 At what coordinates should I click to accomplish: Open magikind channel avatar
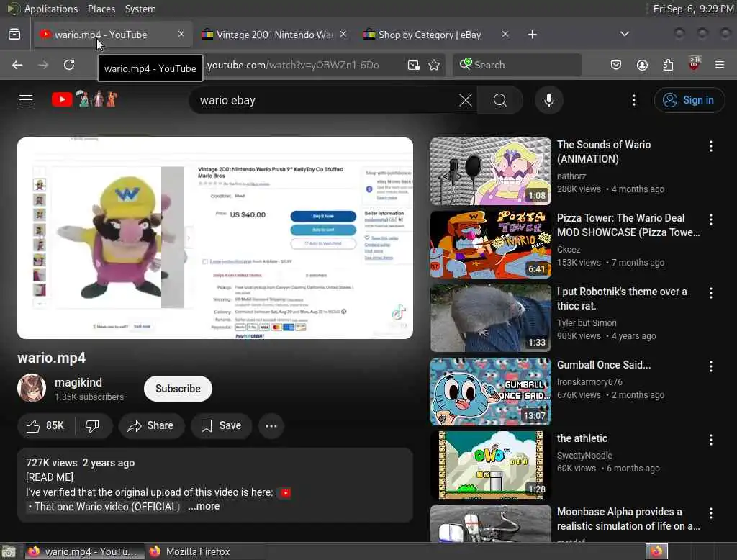click(x=32, y=389)
